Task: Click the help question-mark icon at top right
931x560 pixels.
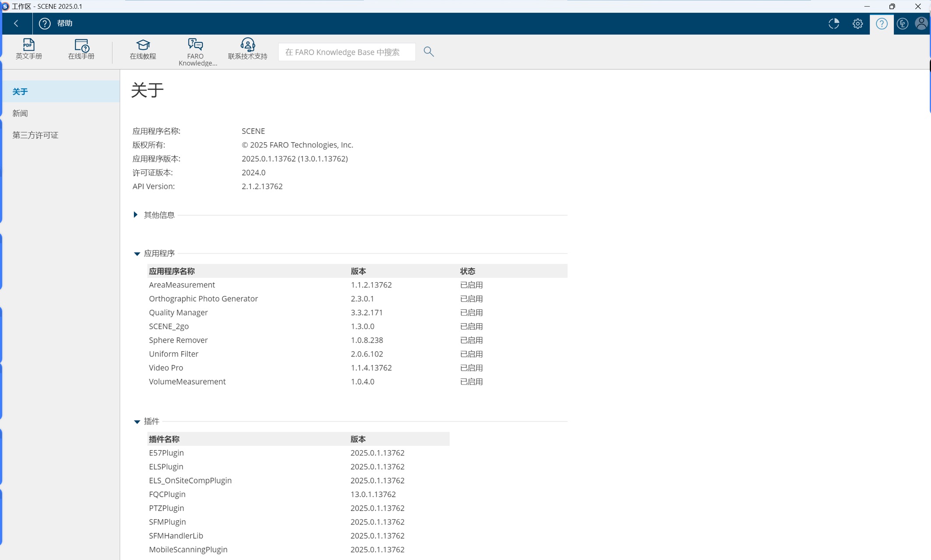Action: coord(882,24)
